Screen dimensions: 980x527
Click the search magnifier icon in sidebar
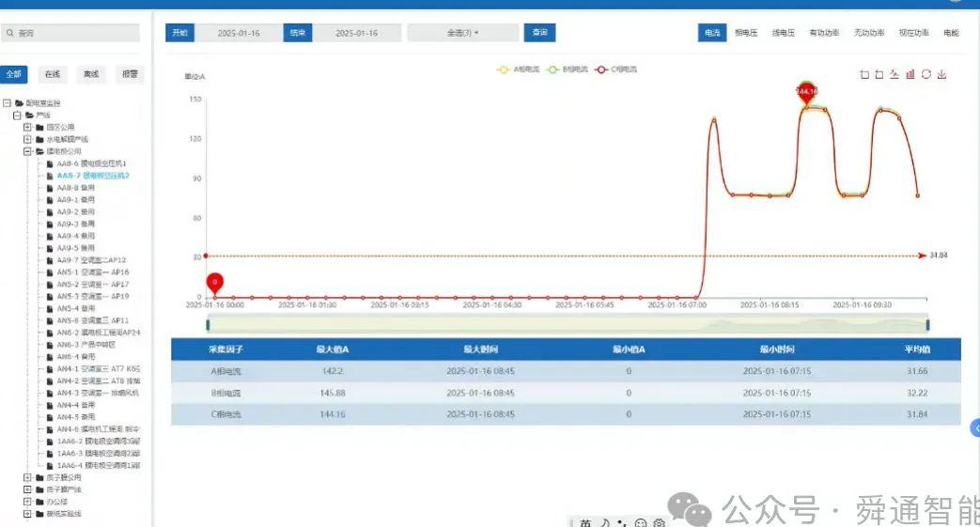(x=10, y=33)
